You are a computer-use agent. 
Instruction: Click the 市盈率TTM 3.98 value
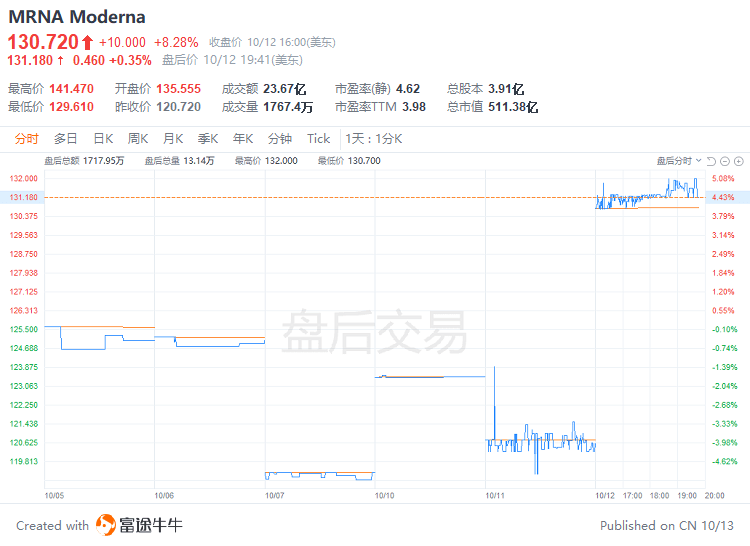click(414, 107)
